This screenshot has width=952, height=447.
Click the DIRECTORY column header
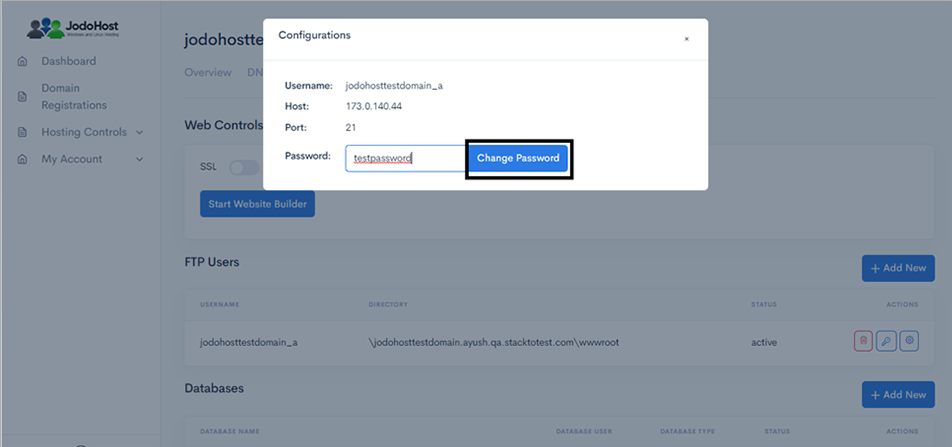click(x=388, y=304)
